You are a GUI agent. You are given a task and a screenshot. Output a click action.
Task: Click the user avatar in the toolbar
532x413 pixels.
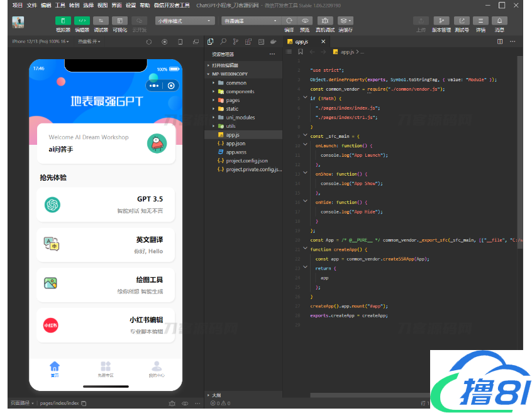pyautogui.click(x=18, y=22)
